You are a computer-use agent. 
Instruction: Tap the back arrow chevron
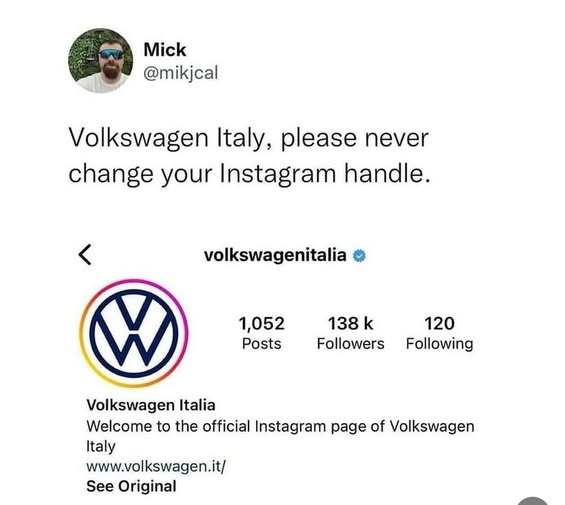(85, 255)
